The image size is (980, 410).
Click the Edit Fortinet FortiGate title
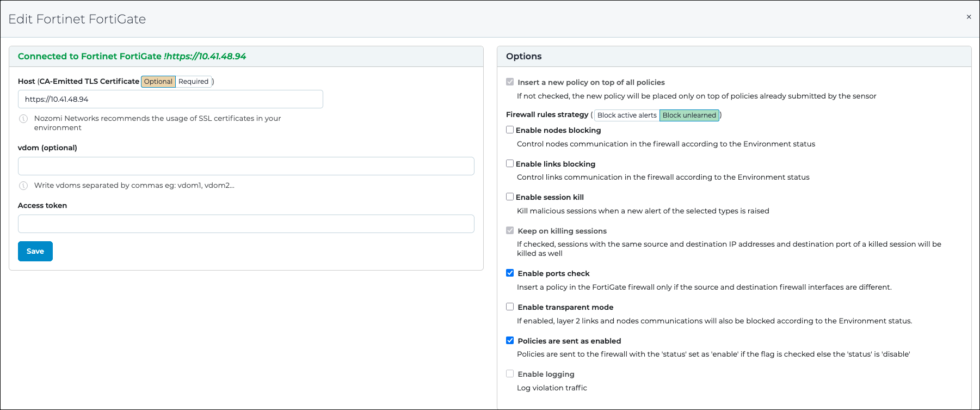[77, 19]
